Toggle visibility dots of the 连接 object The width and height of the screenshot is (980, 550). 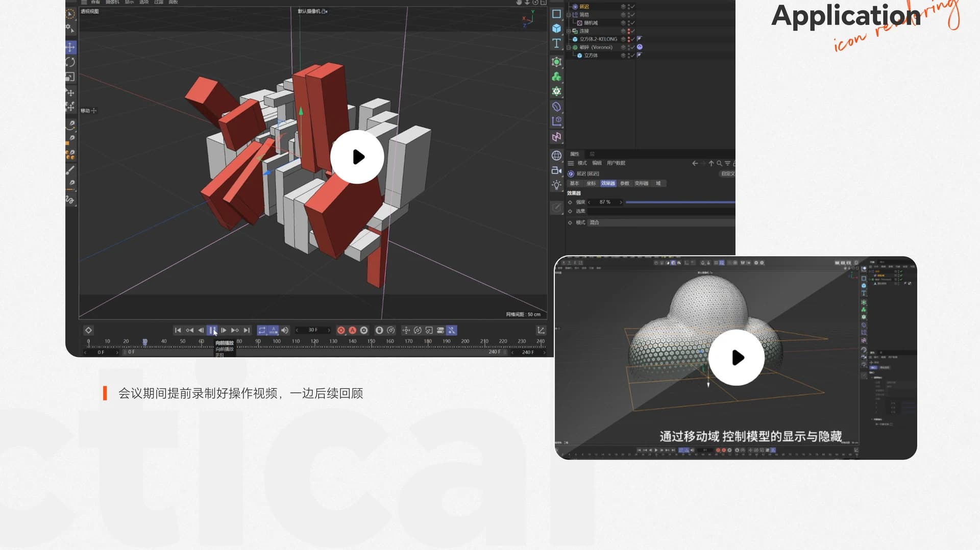point(628,31)
